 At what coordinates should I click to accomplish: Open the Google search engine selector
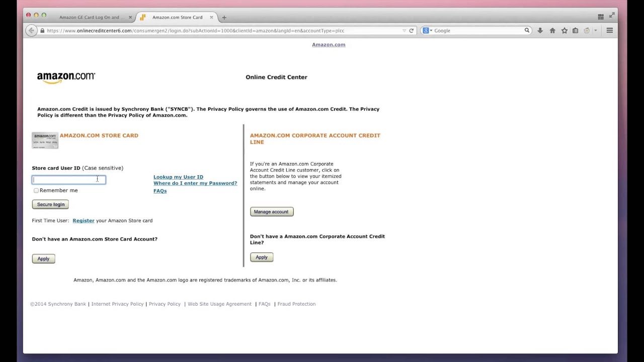click(427, 31)
